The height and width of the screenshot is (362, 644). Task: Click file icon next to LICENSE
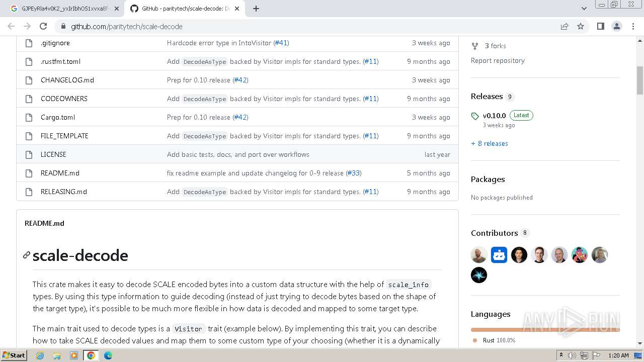29,154
